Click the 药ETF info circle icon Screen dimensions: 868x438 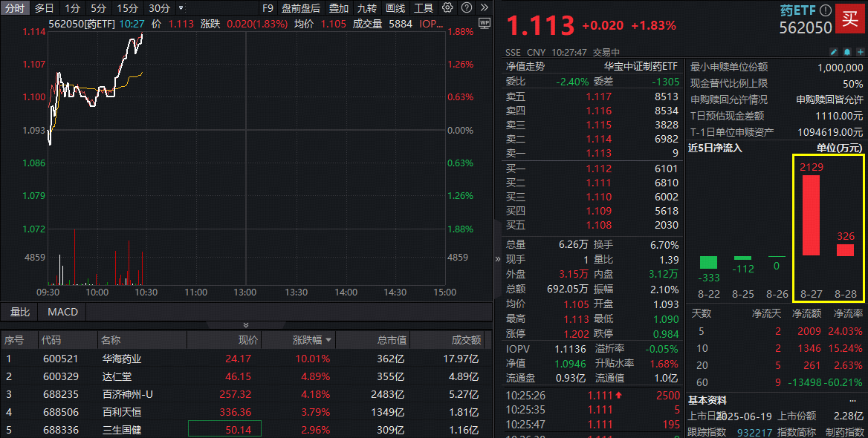tap(824, 10)
